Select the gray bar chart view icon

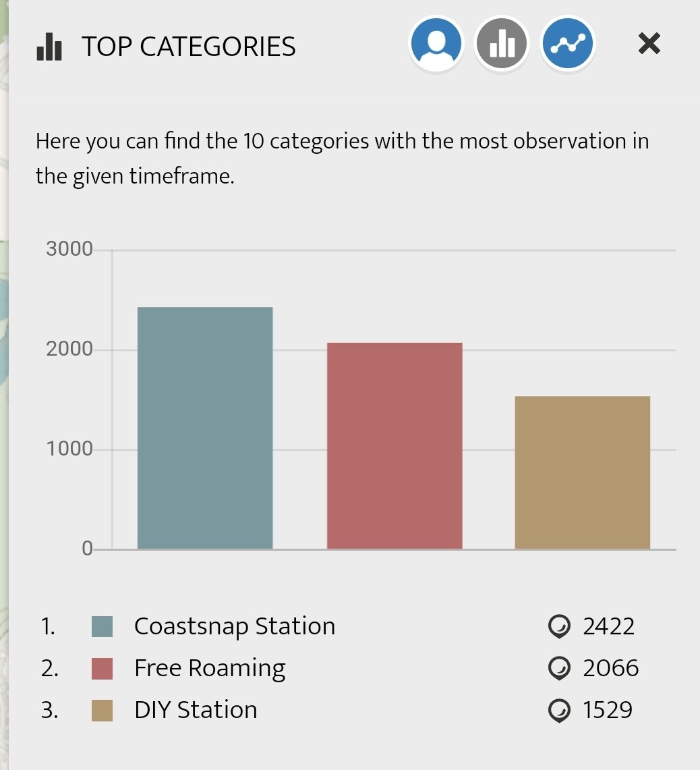click(502, 43)
